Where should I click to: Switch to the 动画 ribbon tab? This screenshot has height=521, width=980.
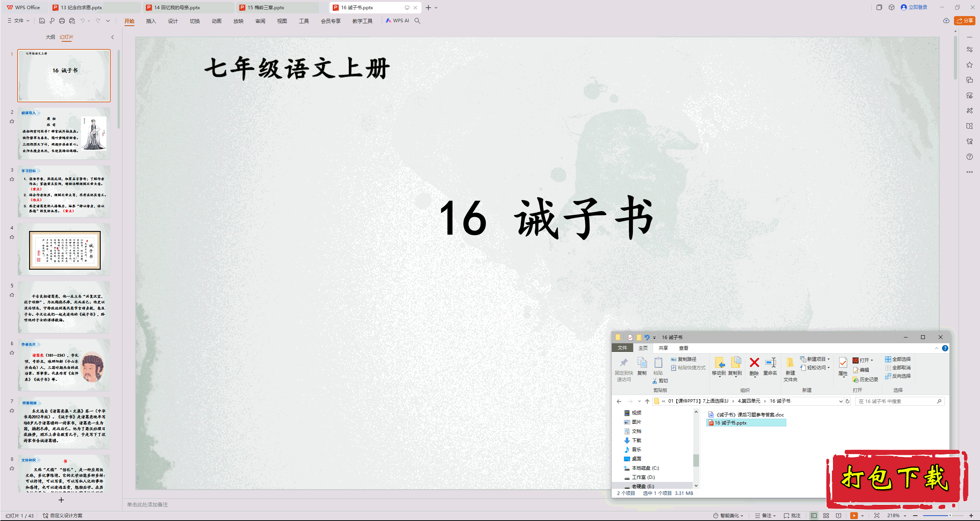(x=217, y=21)
